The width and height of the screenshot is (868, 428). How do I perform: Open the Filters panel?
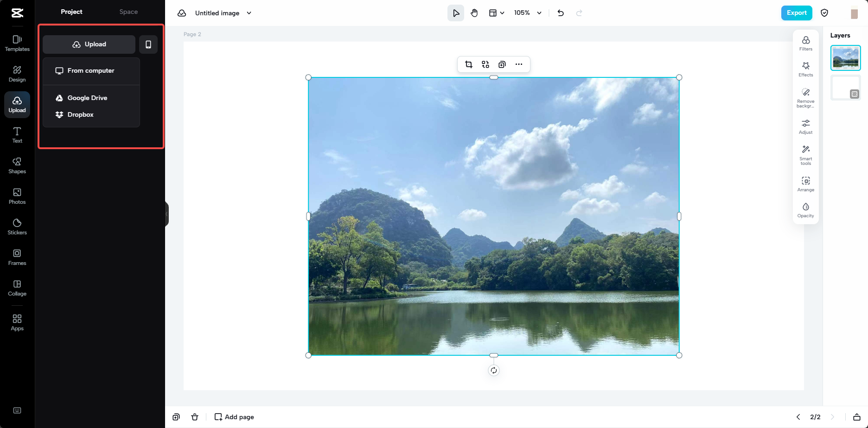click(x=805, y=43)
